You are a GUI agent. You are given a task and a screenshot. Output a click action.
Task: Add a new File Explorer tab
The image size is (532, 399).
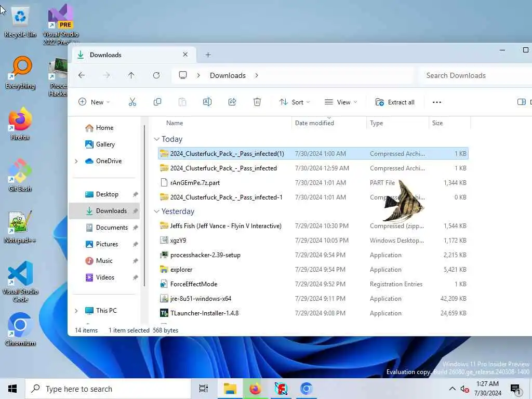208,55
